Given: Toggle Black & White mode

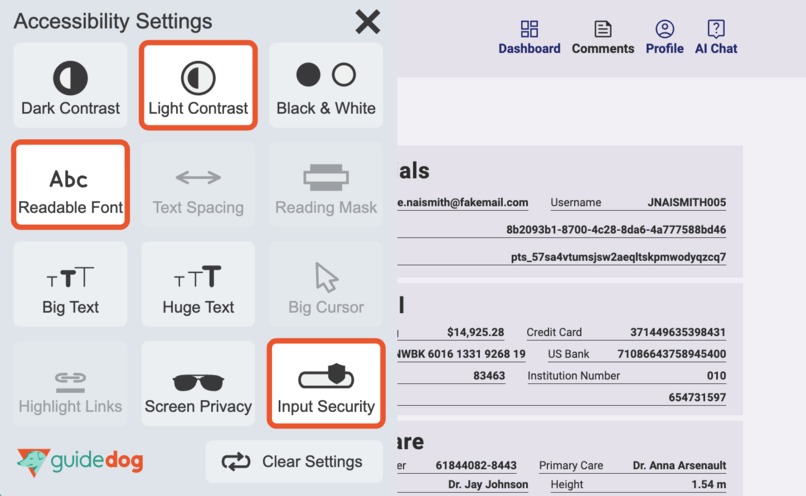Looking at the screenshot, I should point(326,85).
